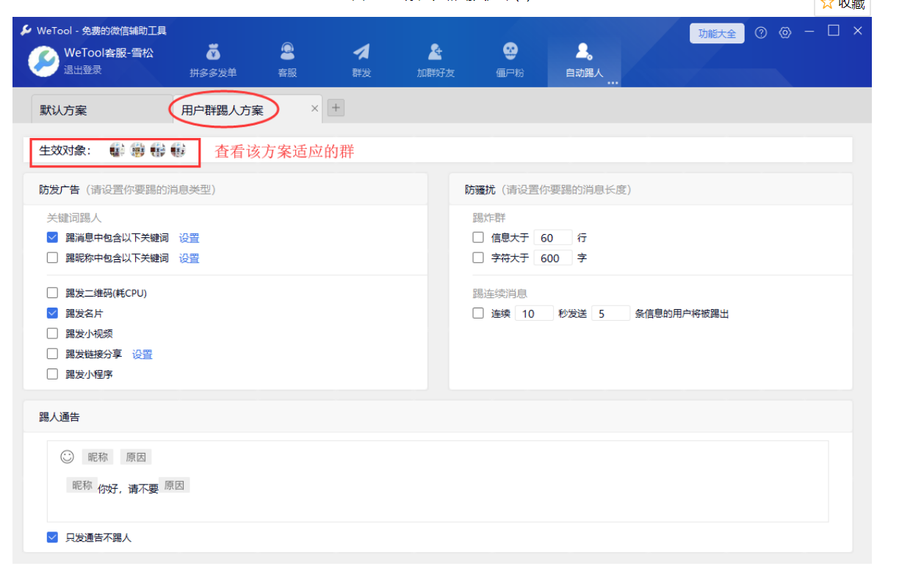Viewport: 924px width, 577px height.
Task: Click the WeTool客服-雪松 account name
Action: point(109,53)
